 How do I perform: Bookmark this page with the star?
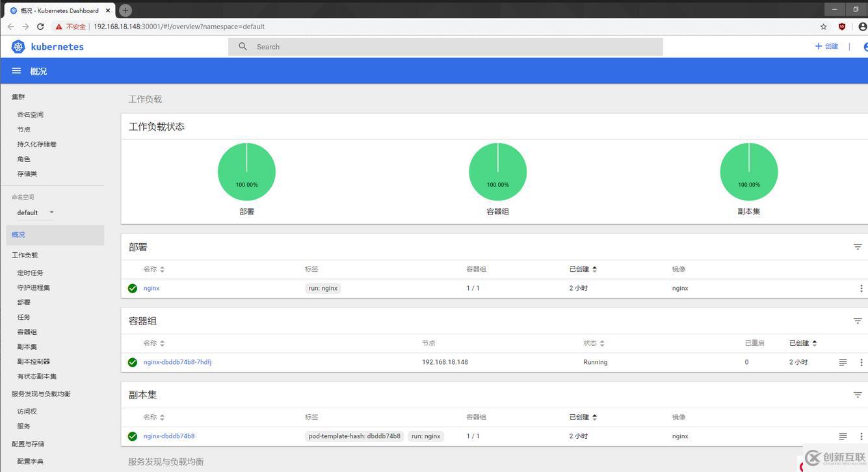(x=823, y=27)
